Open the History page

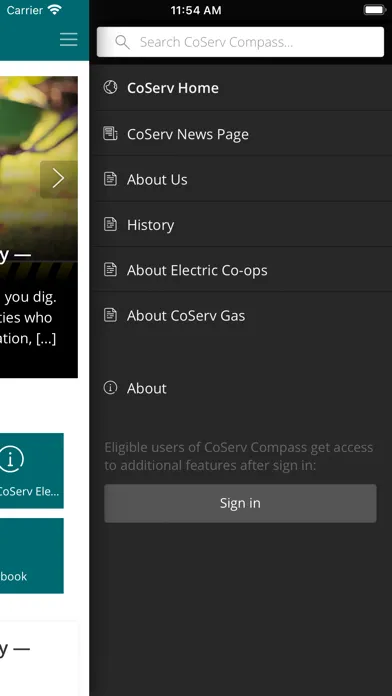241,225
